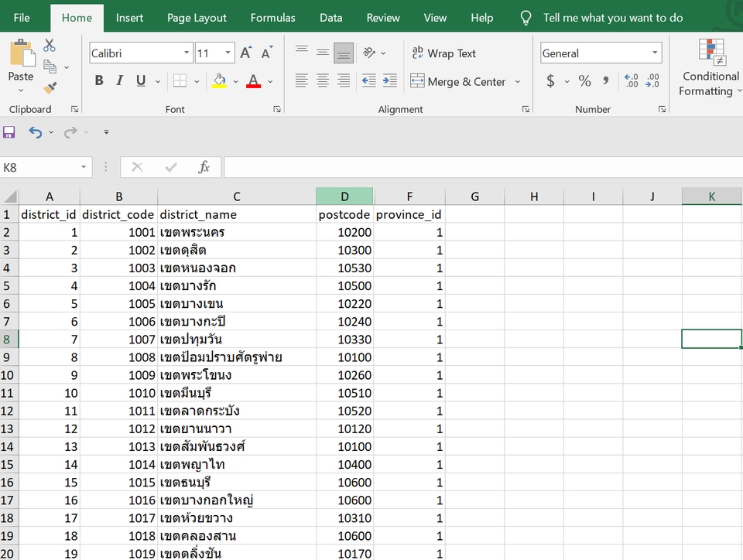Click the Paste clipboard icon
Screen dimensions: 743x560
coord(22,53)
